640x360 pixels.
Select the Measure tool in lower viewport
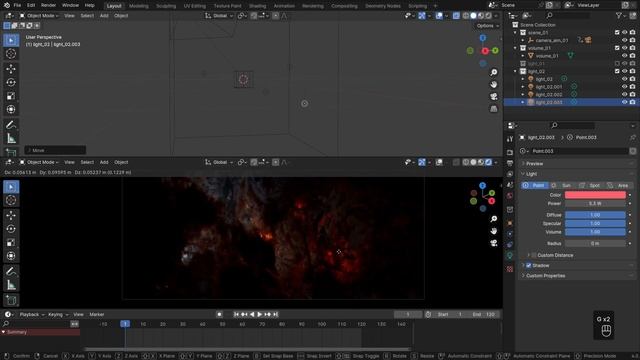pyautogui.click(x=11, y=285)
